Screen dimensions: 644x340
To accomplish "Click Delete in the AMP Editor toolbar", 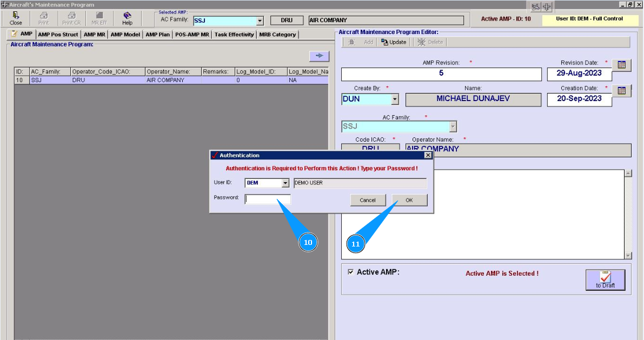I will 430,42.
